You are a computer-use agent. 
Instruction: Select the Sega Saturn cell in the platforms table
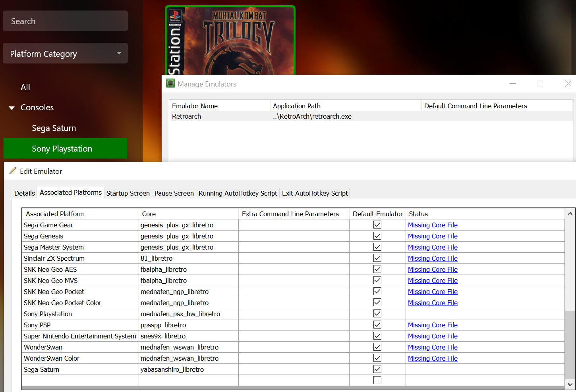80,369
